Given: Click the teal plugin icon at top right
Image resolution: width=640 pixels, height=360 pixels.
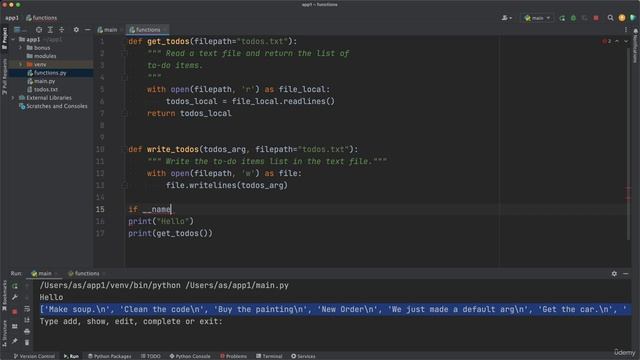Looking at the screenshot, I should pyautogui.click(x=633, y=18).
